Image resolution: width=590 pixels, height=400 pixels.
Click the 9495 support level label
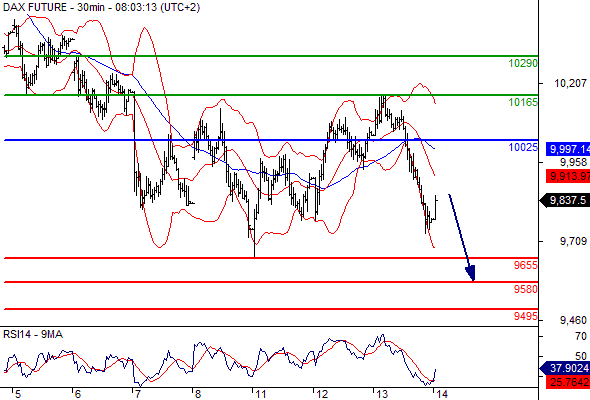click(525, 316)
